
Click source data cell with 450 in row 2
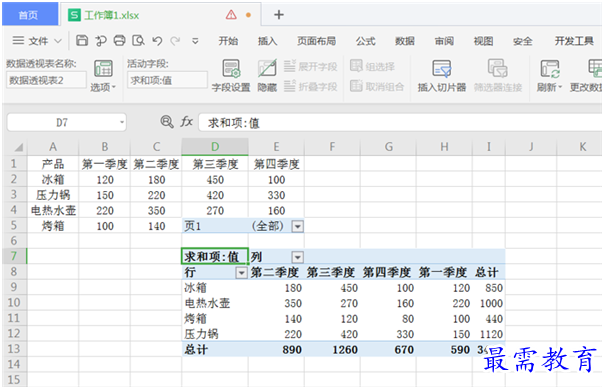tap(215, 179)
